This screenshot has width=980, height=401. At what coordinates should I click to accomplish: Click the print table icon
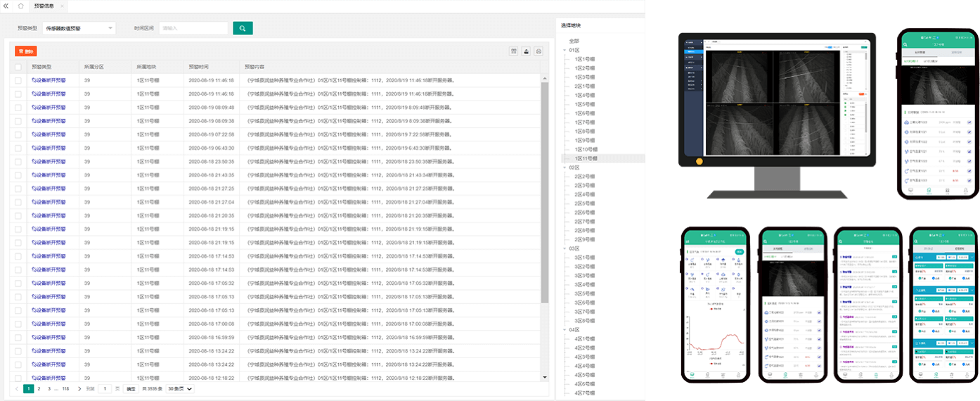click(x=539, y=51)
